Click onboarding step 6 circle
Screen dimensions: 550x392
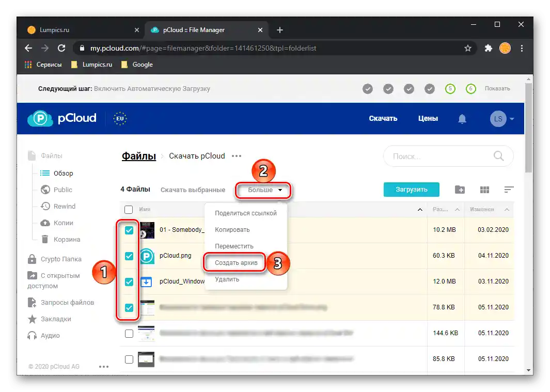pos(470,89)
